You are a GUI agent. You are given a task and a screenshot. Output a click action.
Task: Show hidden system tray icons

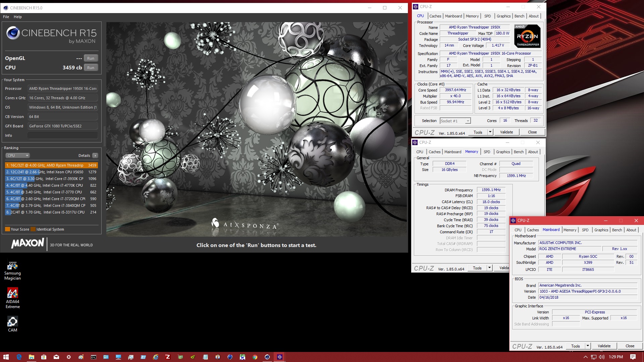point(586,357)
